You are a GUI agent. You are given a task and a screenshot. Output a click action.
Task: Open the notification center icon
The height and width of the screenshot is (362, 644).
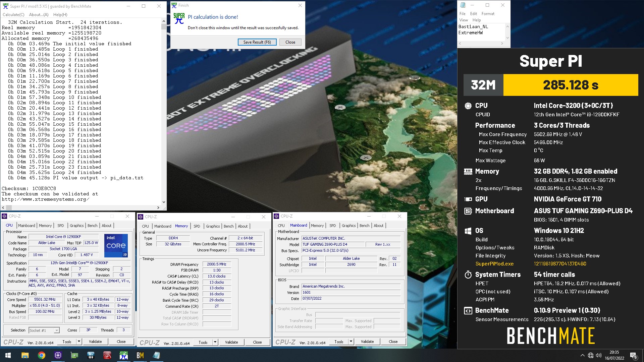[633, 355]
